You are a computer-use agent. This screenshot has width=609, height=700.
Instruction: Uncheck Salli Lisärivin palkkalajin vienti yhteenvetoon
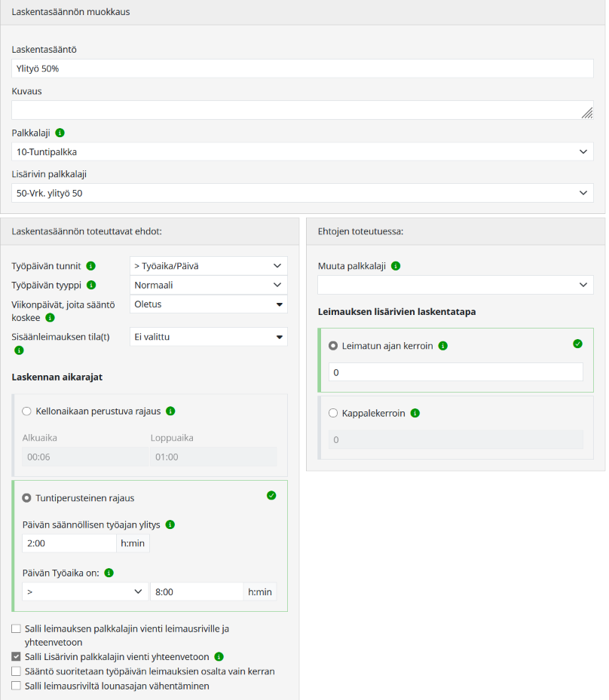17,656
